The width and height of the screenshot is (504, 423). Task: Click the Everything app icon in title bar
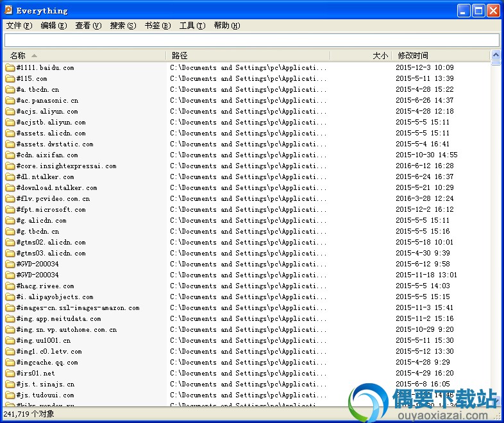pos(8,10)
